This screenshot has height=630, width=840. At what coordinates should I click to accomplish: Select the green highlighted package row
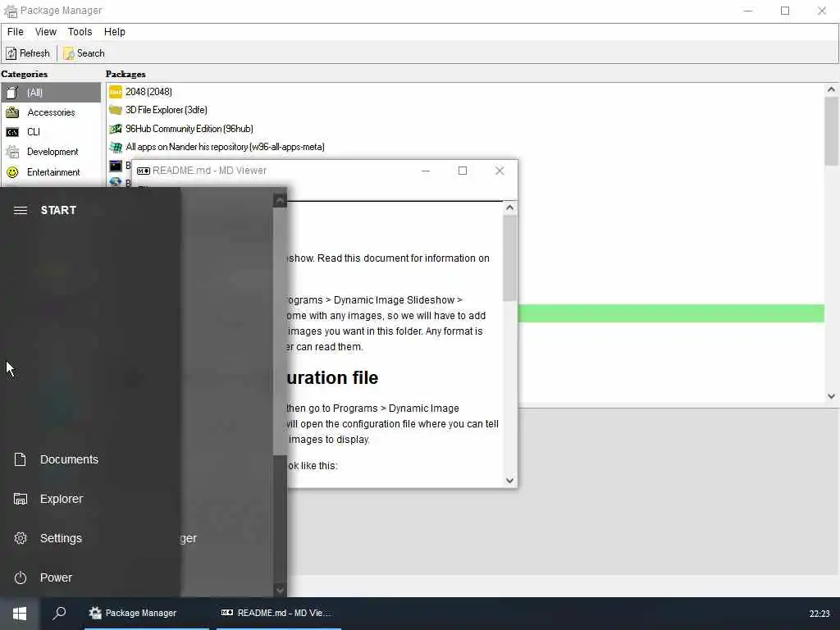(671, 313)
